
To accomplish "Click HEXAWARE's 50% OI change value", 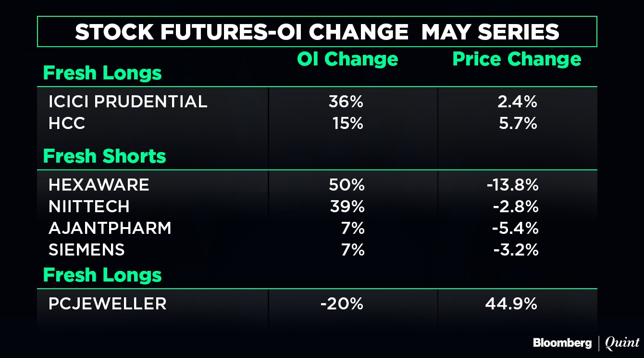I will coord(346,185).
